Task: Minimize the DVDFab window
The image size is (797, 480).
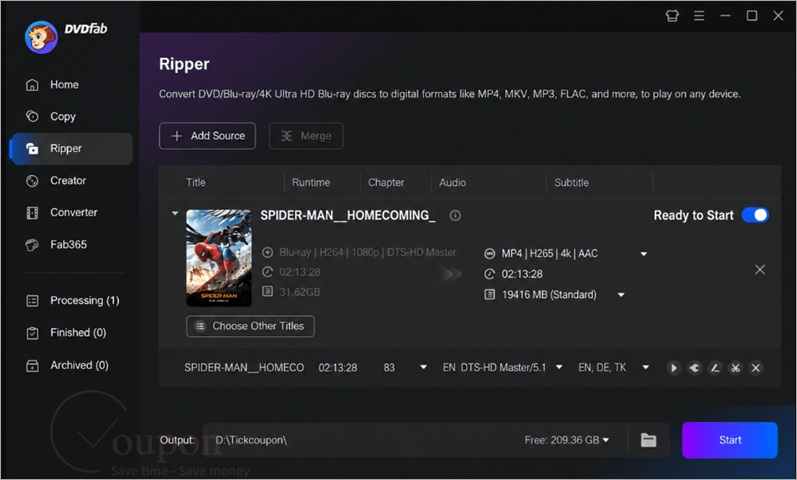Action: coord(725,16)
